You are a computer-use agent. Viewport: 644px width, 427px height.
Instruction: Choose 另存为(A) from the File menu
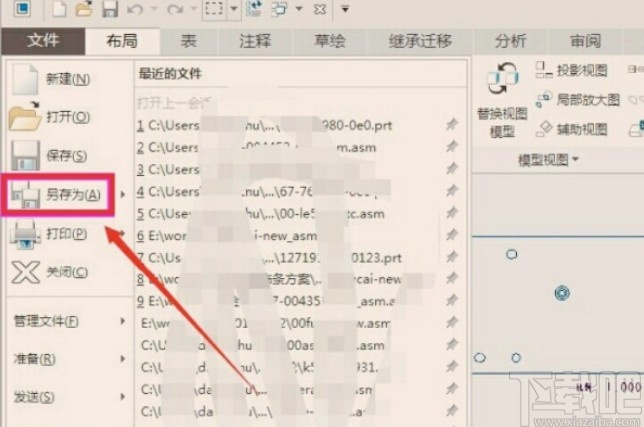tap(56, 195)
